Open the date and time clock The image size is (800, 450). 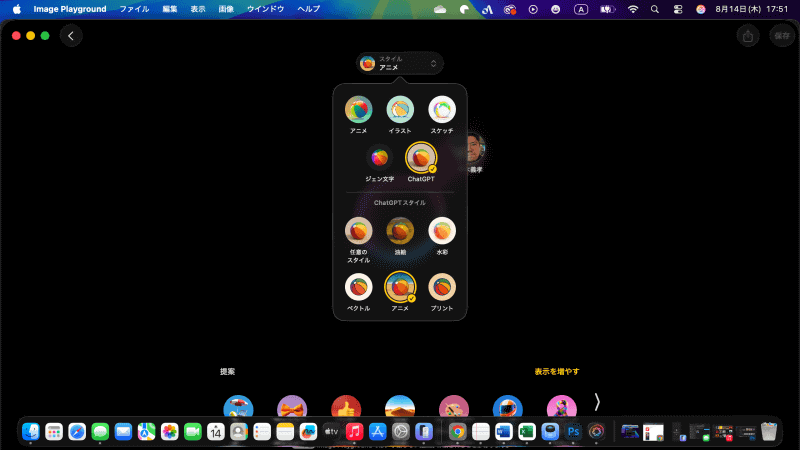[x=751, y=9]
